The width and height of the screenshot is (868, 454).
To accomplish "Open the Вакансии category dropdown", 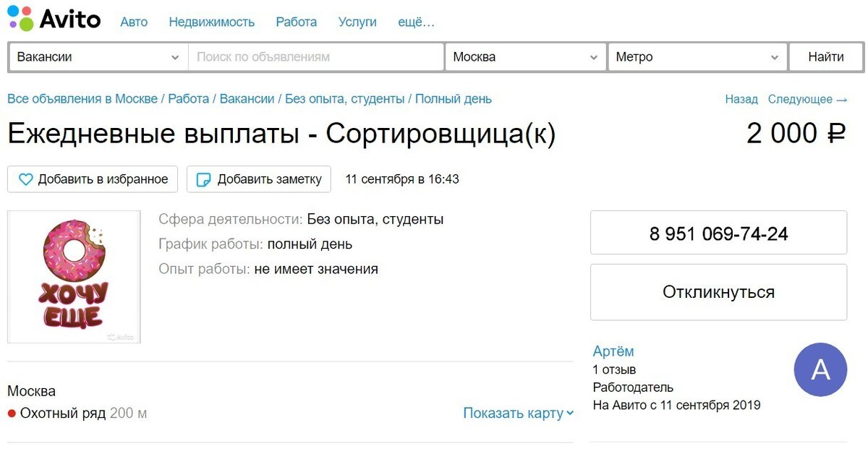I will pos(98,57).
